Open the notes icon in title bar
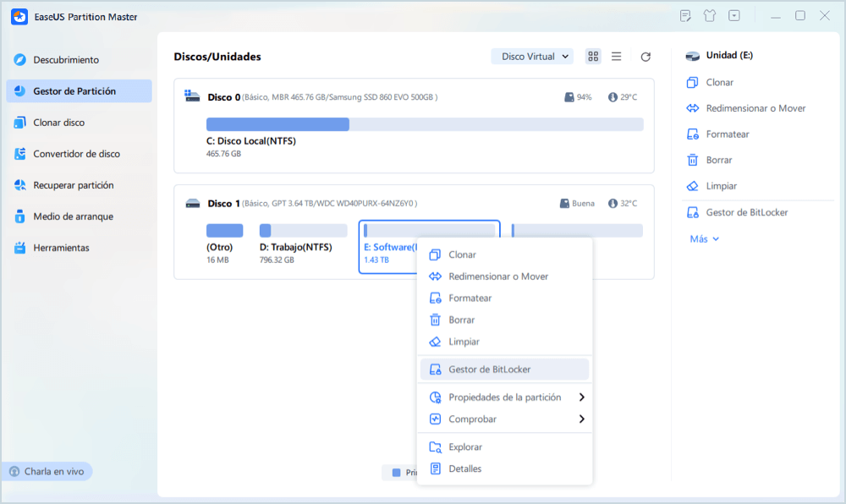The width and height of the screenshot is (846, 504). pyautogui.click(x=685, y=16)
